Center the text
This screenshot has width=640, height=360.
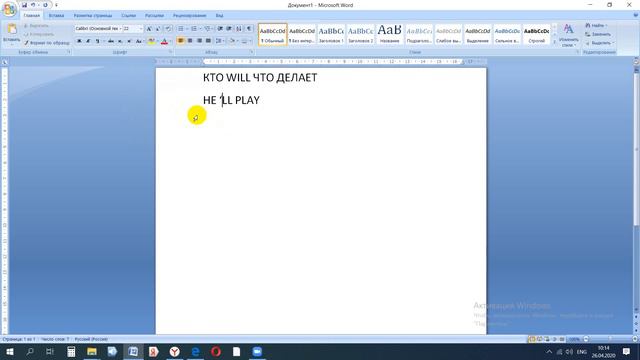click(x=190, y=41)
